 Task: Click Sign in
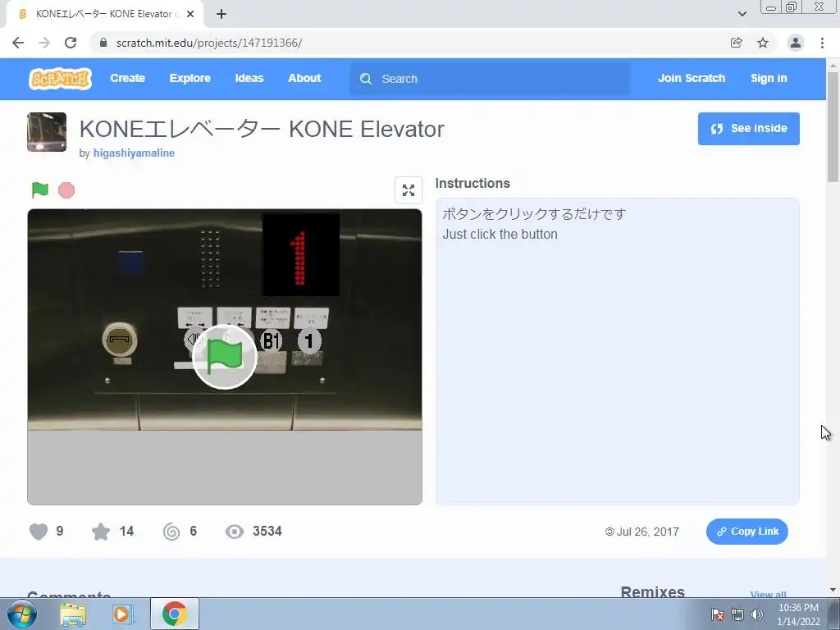(769, 78)
